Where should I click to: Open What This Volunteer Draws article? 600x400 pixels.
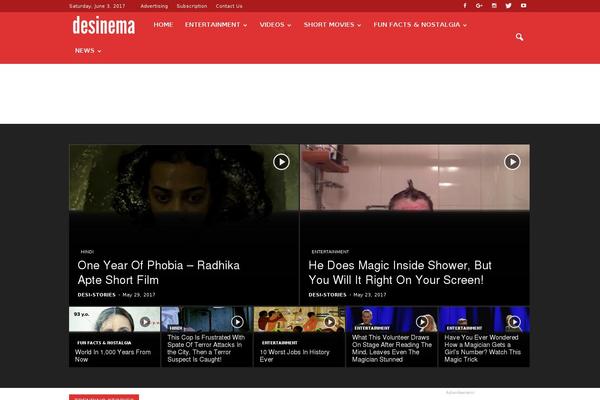pyautogui.click(x=392, y=348)
